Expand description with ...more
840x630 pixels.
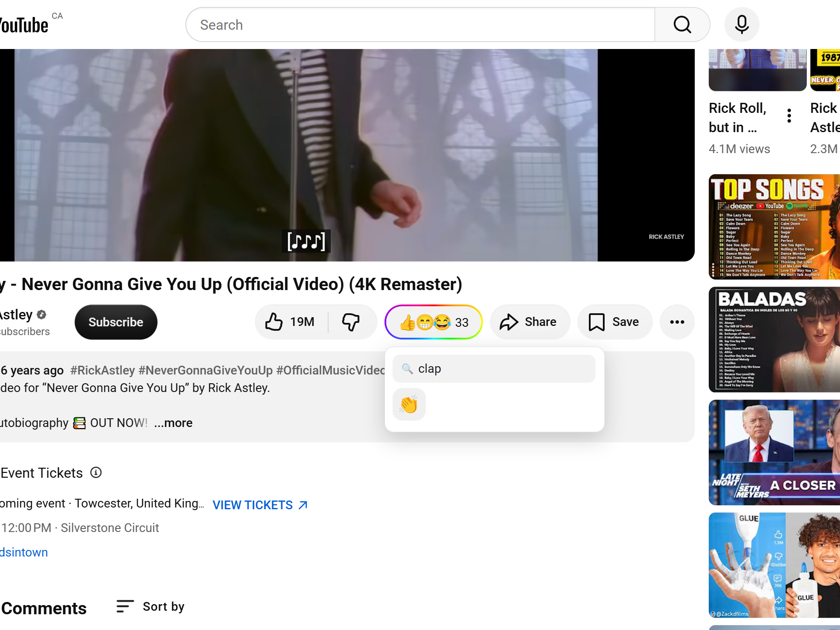coord(173,423)
